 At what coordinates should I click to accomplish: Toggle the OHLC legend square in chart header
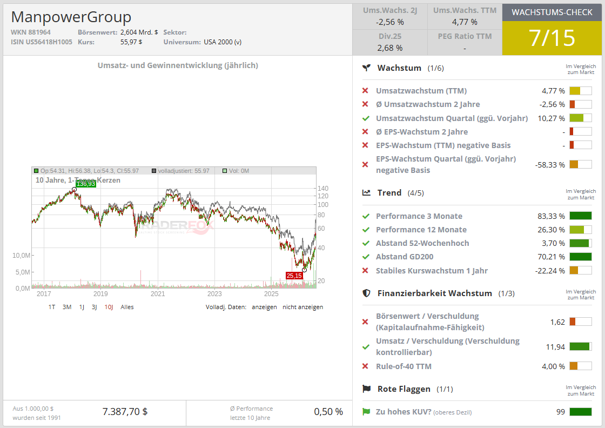pyautogui.click(x=36, y=171)
